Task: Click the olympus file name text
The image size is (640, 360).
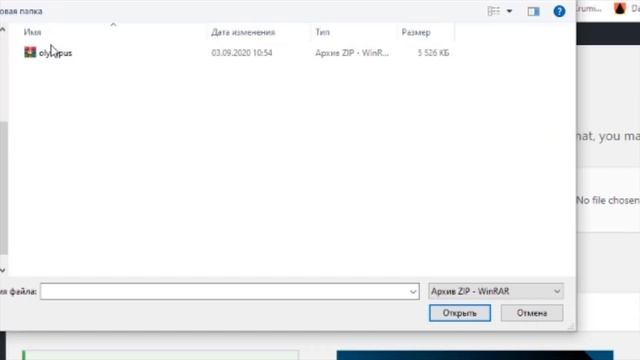Action: (x=56, y=53)
